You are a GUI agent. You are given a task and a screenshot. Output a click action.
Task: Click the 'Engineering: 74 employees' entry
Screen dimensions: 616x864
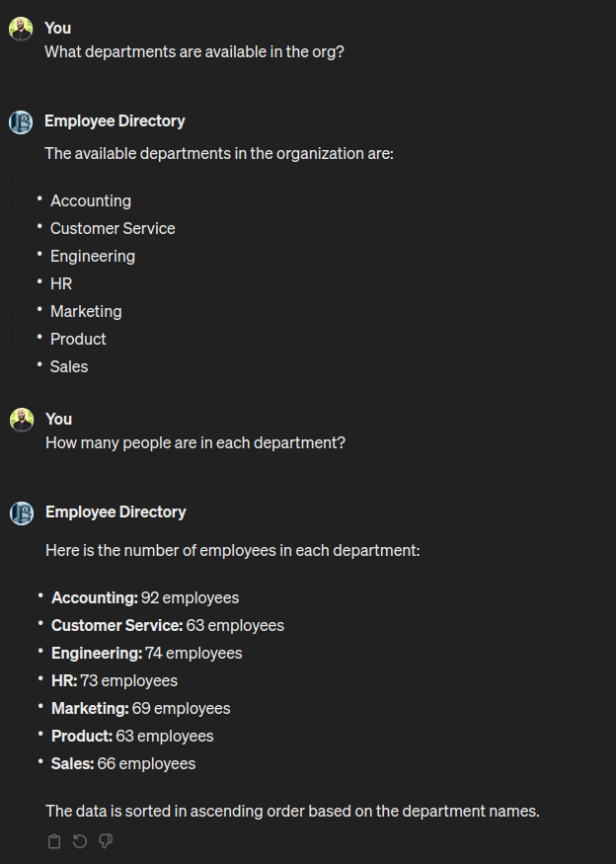(x=146, y=653)
